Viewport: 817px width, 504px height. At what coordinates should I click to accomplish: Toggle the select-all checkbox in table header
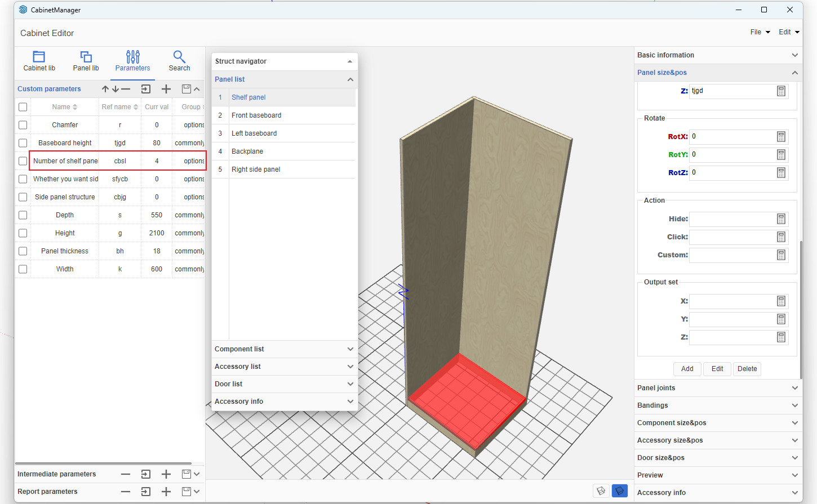[x=23, y=107]
